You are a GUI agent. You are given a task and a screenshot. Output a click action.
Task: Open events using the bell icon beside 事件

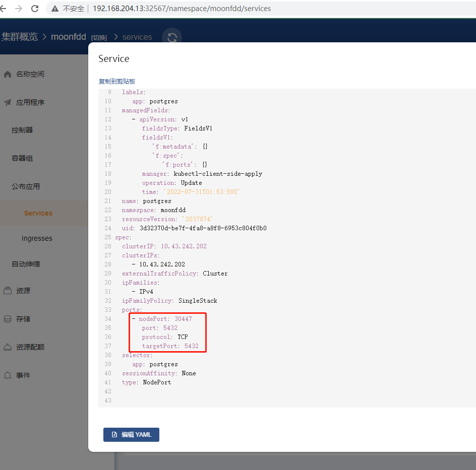point(7,375)
